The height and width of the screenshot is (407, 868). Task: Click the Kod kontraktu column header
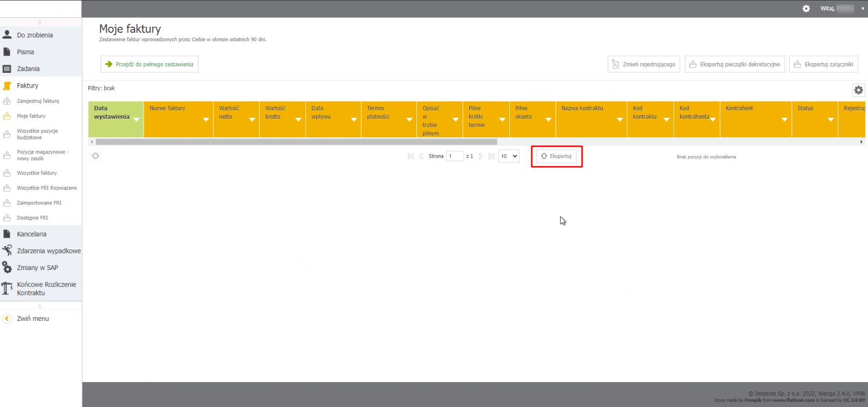(650, 119)
